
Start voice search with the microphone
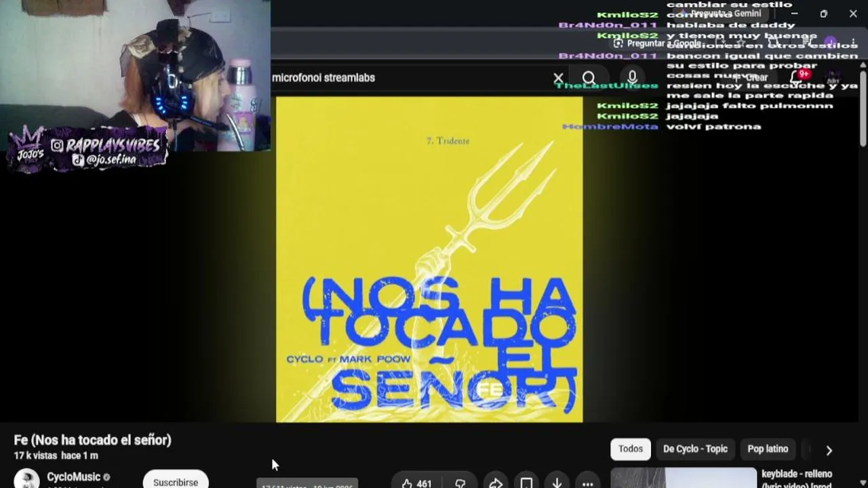(632, 78)
